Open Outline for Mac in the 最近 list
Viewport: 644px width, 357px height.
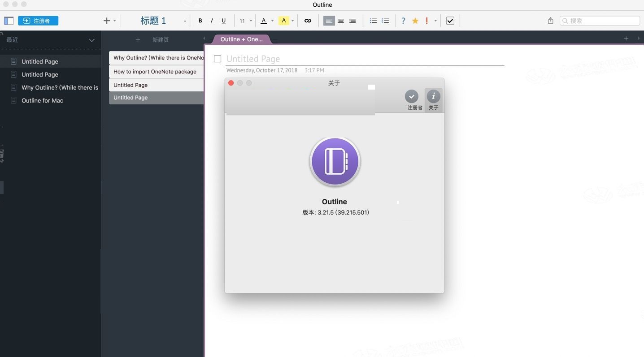coord(50,100)
